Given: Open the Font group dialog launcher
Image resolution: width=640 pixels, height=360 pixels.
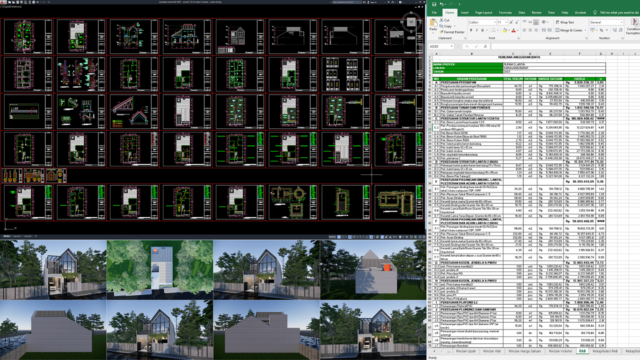Looking at the screenshot, I should point(518,38).
